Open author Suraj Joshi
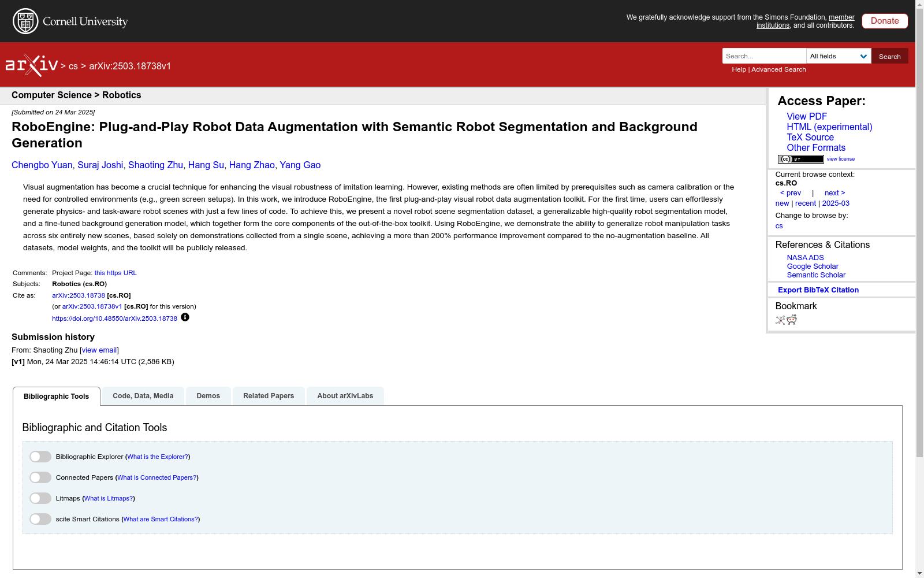 coord(100,165)
